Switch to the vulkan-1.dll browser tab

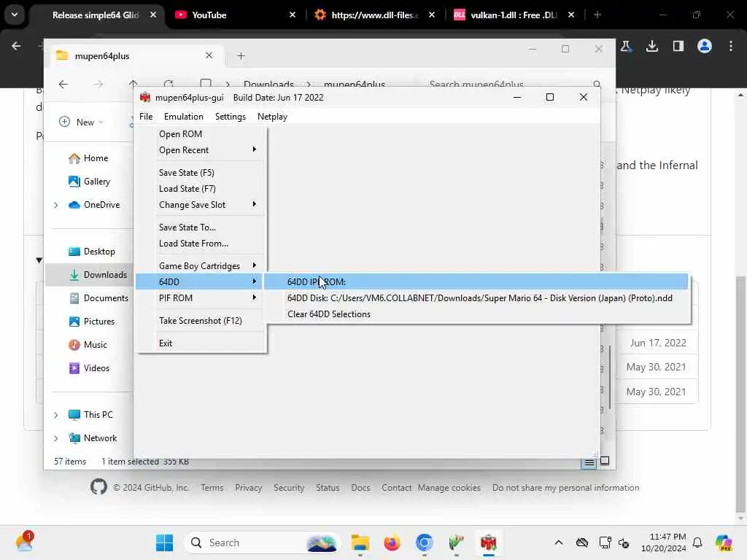coord(514,15)
